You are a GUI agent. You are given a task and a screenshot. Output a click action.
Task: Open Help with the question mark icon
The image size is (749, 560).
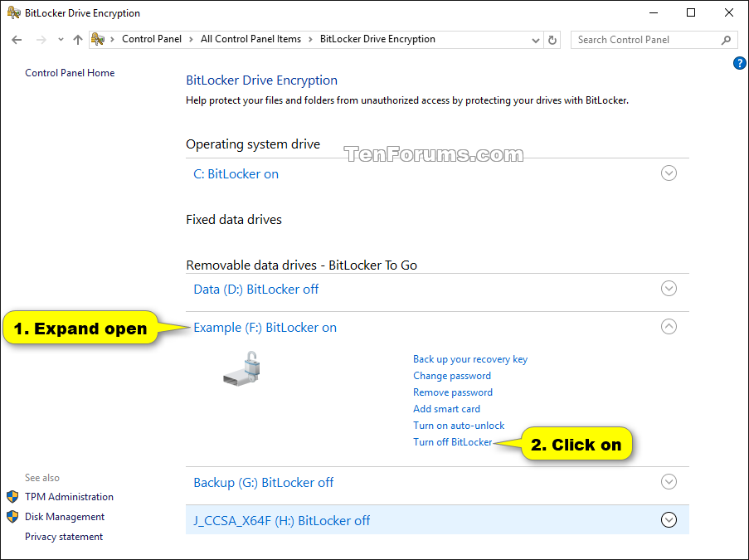[x=739, y=62]
